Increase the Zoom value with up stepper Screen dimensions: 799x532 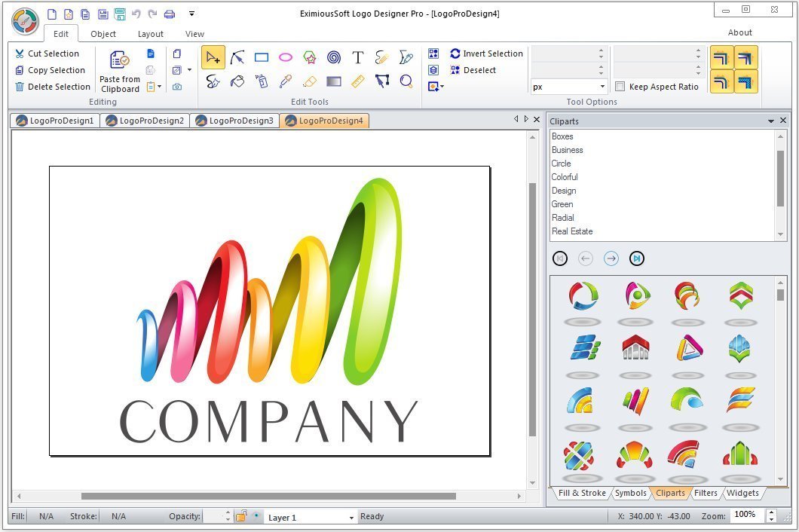pyautogui.click(x=771, y=512)
